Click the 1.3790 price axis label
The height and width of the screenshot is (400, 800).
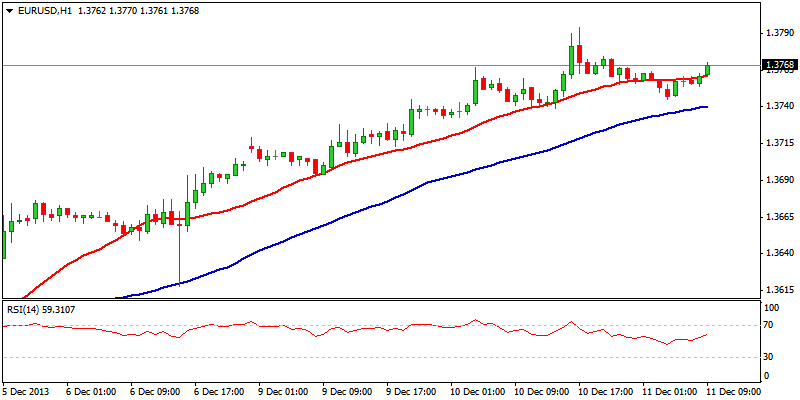(779, 33)
